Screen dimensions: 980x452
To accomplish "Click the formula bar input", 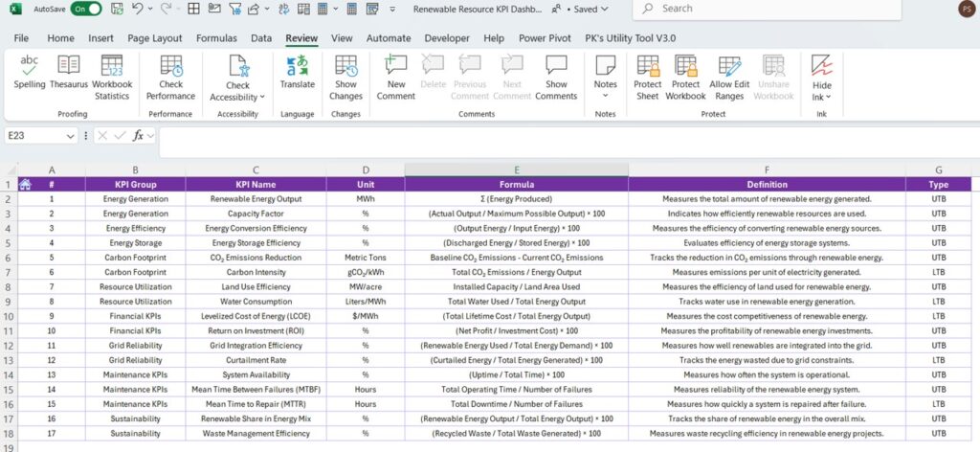I will coord(568,143).
